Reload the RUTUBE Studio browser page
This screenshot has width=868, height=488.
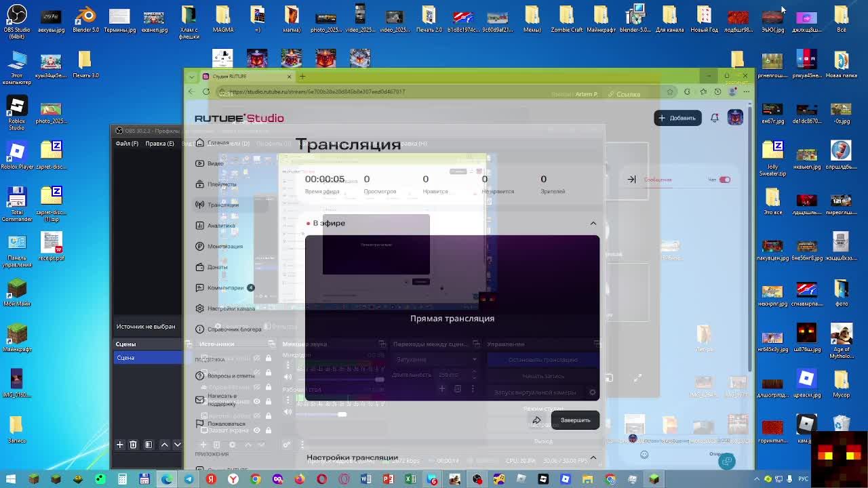(x=206, y=91)
